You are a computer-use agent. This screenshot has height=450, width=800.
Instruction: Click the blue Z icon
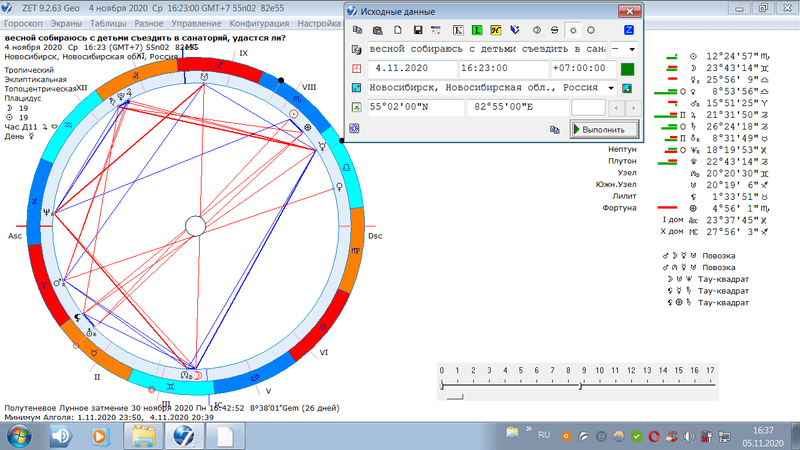[x=628, y=30]
